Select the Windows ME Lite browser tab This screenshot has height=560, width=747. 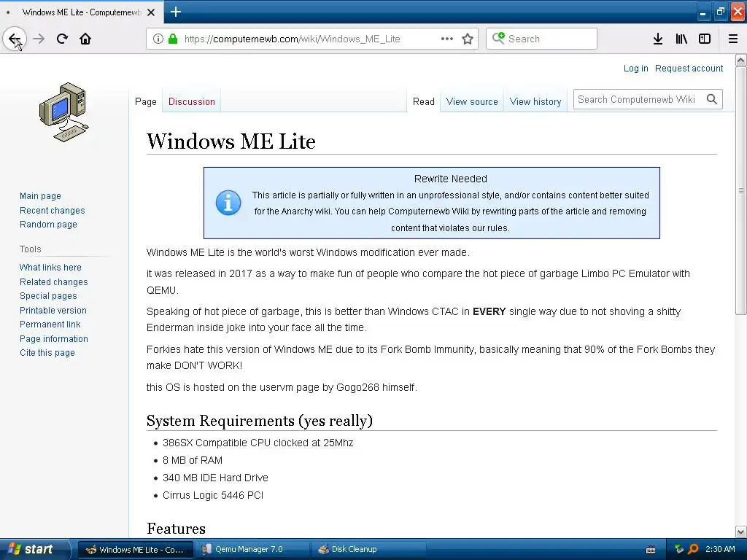82,12
